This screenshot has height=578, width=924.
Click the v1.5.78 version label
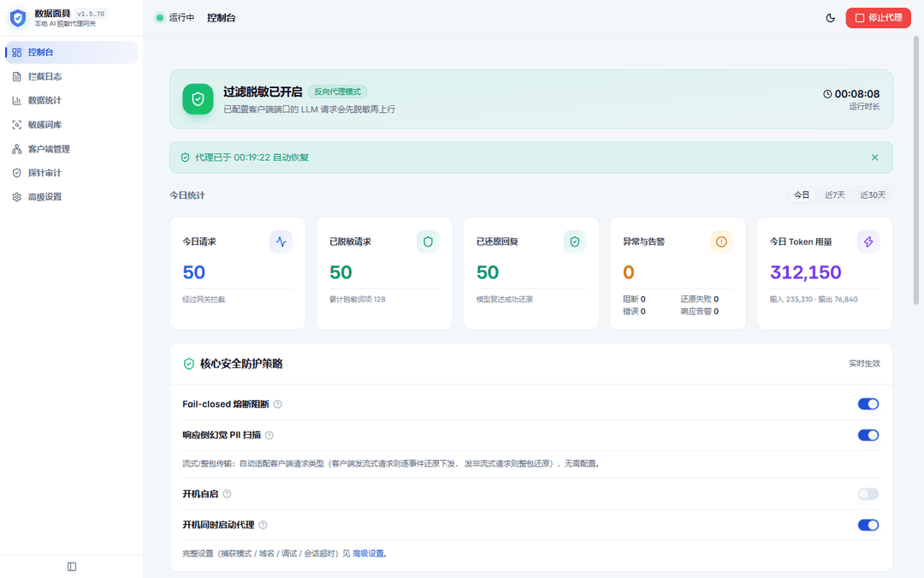[91, 14]
